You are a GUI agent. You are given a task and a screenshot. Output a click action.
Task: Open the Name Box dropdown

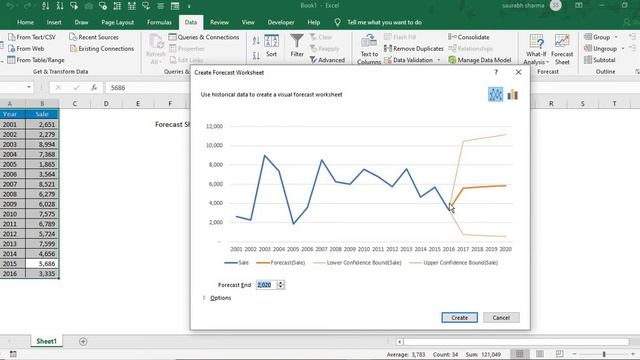pyautogui.click(x=29, y=87)
